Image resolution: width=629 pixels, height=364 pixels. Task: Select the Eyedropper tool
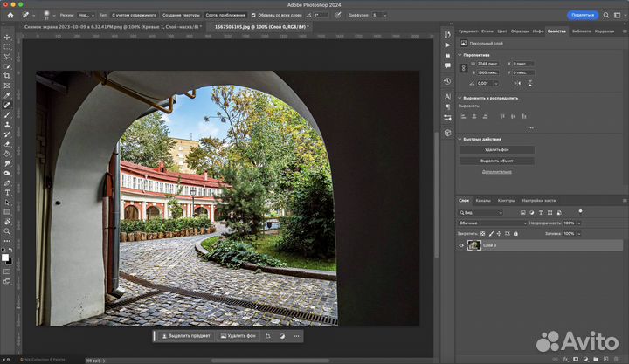pyautogui.click(x=7, y=95)
